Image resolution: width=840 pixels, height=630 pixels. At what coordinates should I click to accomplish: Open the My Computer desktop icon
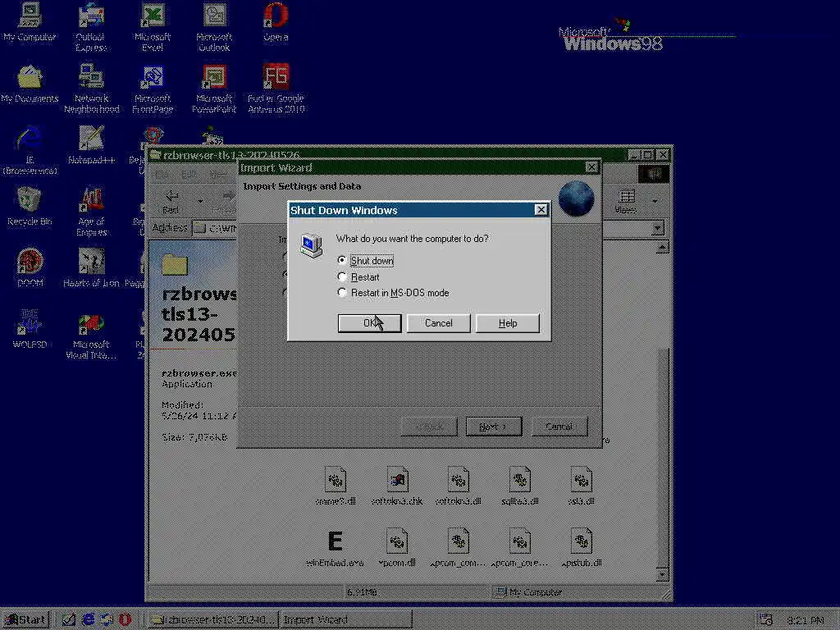pyautogui.click(x=30, y=22)
